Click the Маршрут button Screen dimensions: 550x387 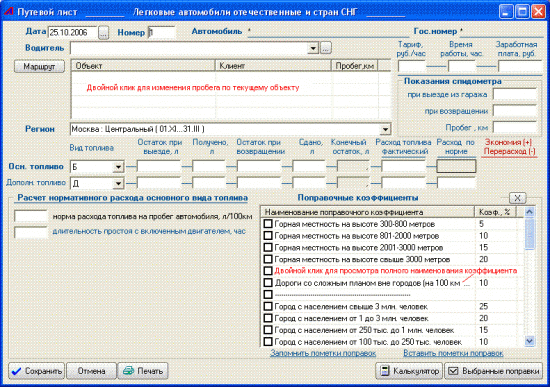[39, 66]
